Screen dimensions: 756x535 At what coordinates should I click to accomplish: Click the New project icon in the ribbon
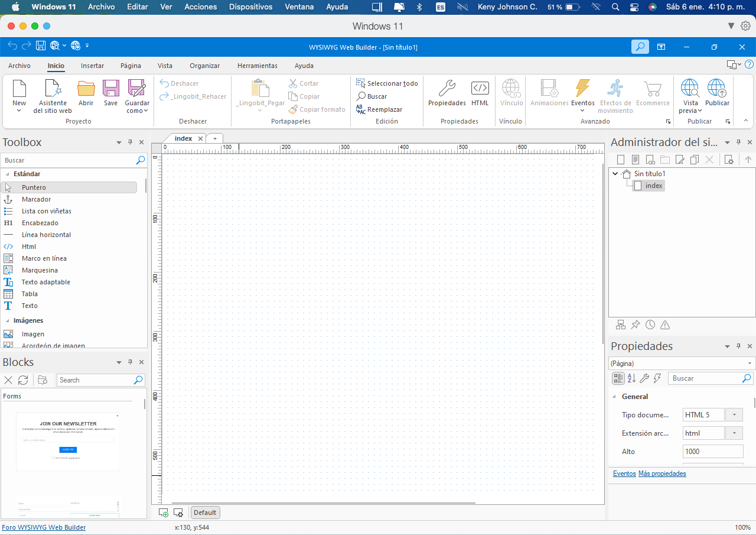19,89
